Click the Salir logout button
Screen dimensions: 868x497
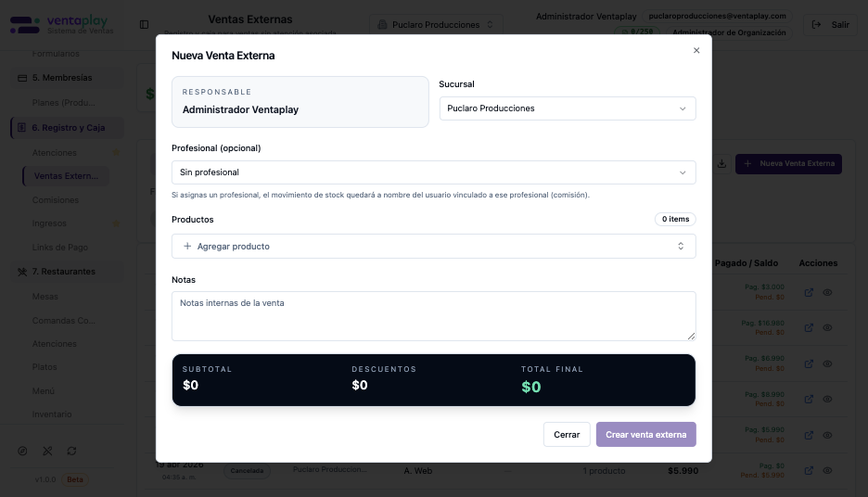pos(830,25)
